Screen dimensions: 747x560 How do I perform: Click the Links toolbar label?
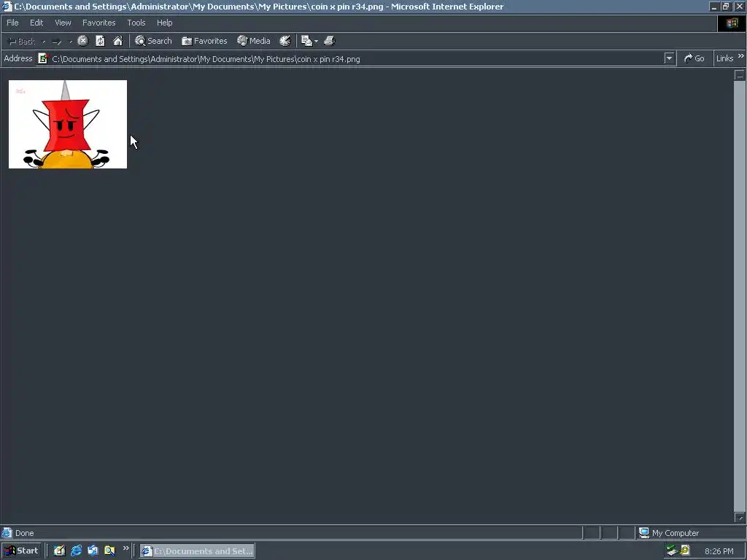pos(724,58)
